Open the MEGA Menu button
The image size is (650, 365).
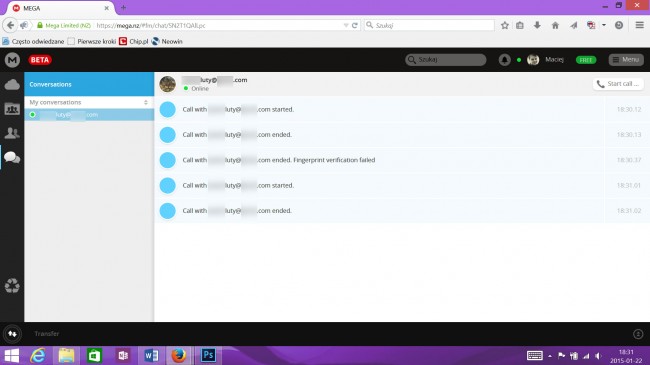[x=626, y=60]
